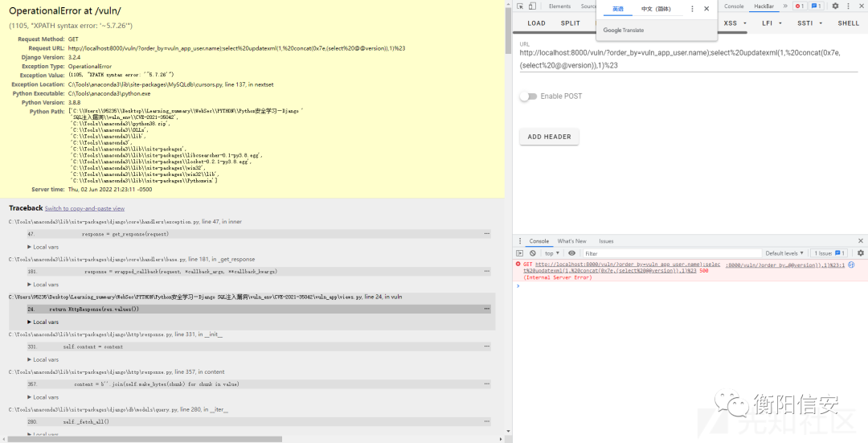Click the Python Version value 3.8.8

pyautogui.click(x=74, y=102)
